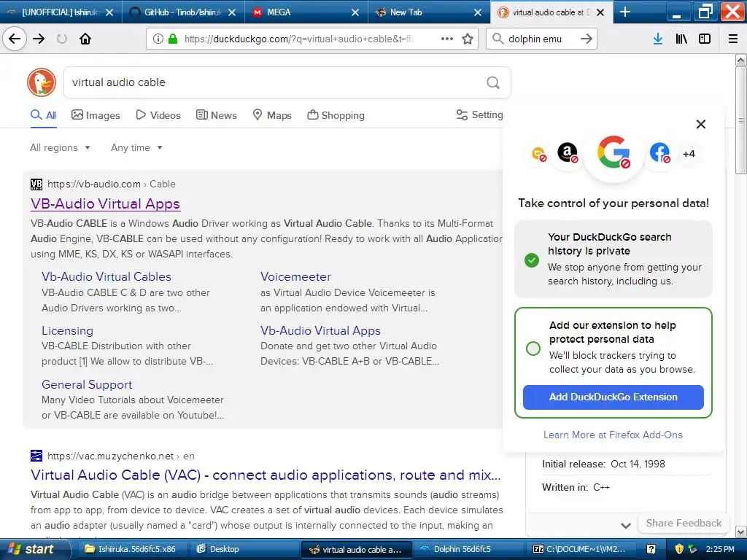Image resolution: width=747 pixels, height=560 pixels.
Task: Open the C:\DOCUME~1 7-Zip taskbar item
Action: [x=579, y=549]
